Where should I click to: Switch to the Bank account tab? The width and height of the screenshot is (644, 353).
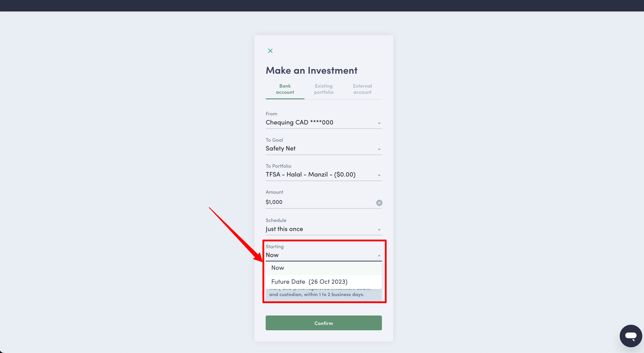(285, 89)
